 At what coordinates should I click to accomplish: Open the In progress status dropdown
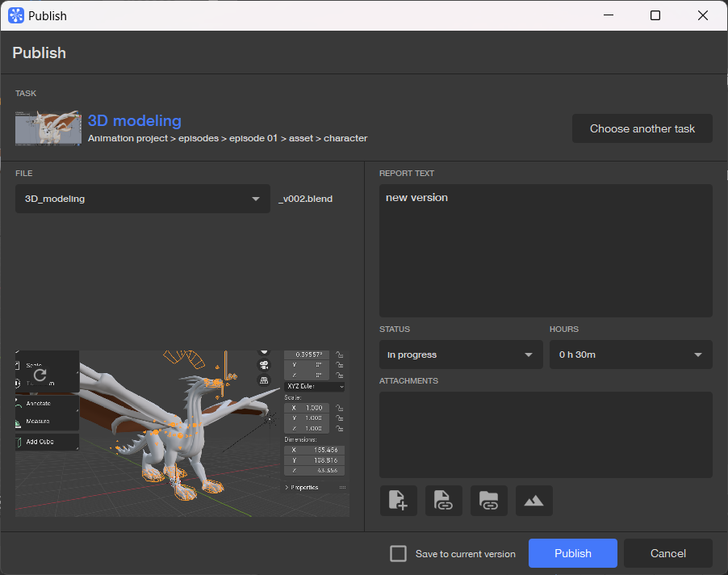[x=461, y=355]
